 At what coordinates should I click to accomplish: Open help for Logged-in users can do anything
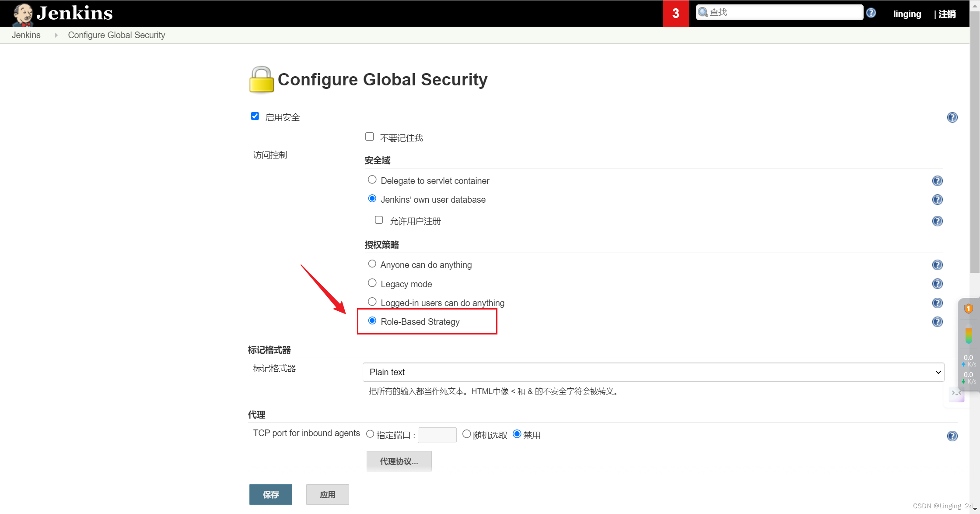coord(937,303)
